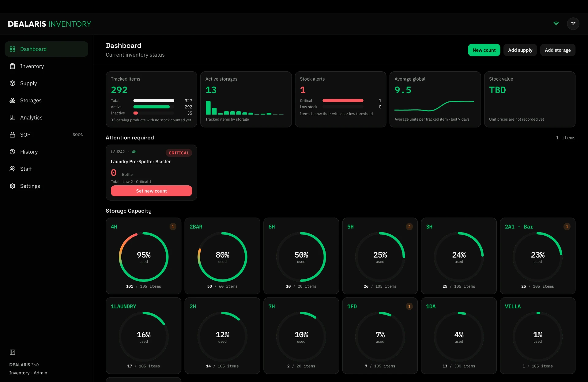Click the Supply box icon
Viewport: 588px width, 382px height.
click(13, 83)
